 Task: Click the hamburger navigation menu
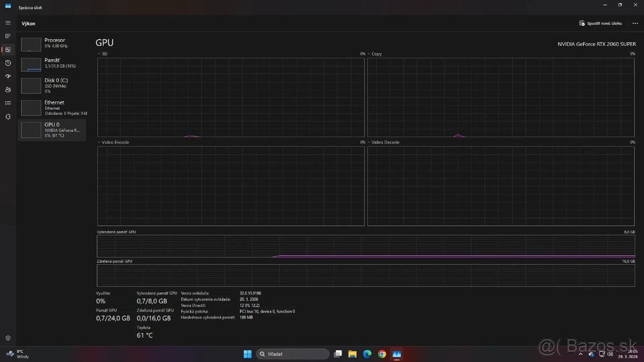click(x=8, y=23)
